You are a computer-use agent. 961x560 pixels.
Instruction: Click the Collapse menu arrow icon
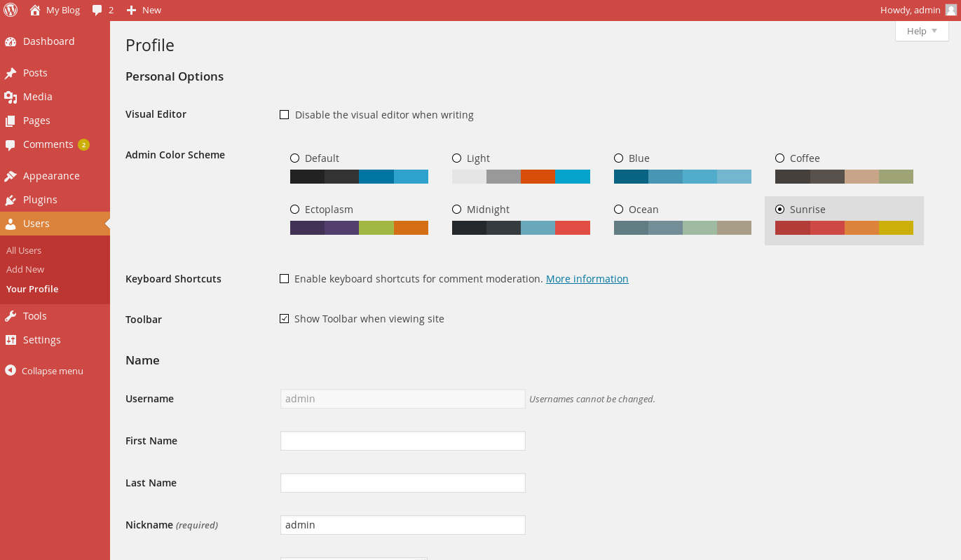click(11, 370)
